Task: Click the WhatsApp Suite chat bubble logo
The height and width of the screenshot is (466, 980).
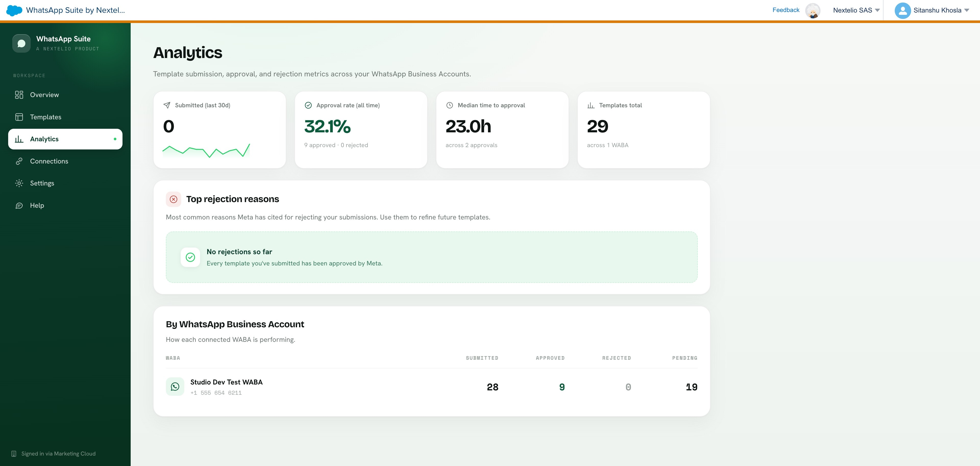Action: tap(21, 43)
